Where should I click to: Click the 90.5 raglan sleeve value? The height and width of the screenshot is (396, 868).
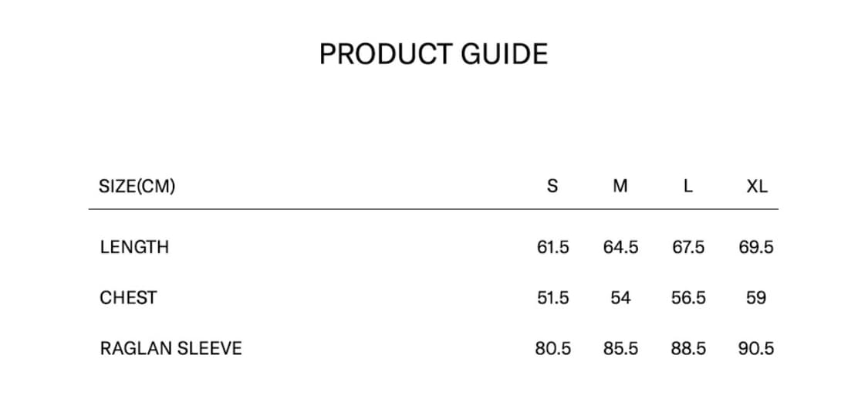point(756,348)
